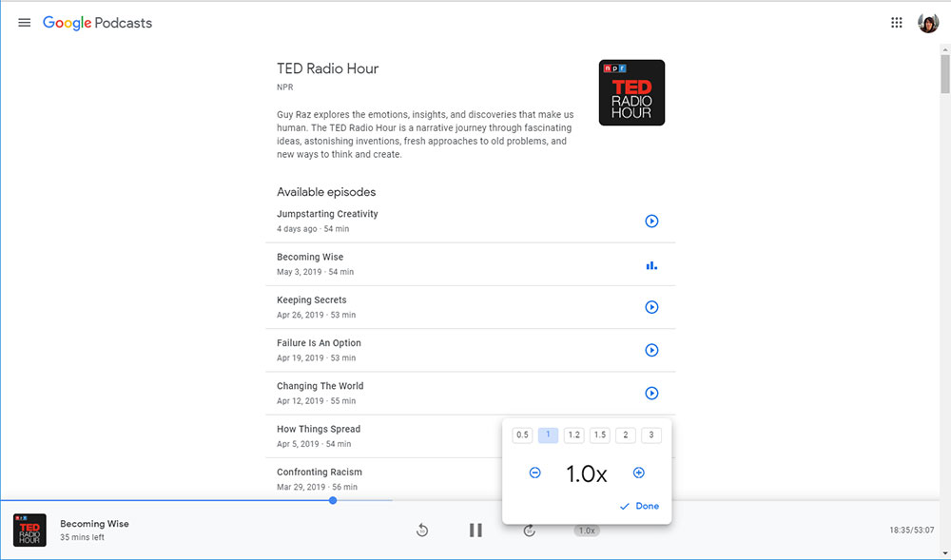Viewport: 951px width, 560px height.
Task: Rewind 10 seconds in the player bar
Action: [422, 531]
